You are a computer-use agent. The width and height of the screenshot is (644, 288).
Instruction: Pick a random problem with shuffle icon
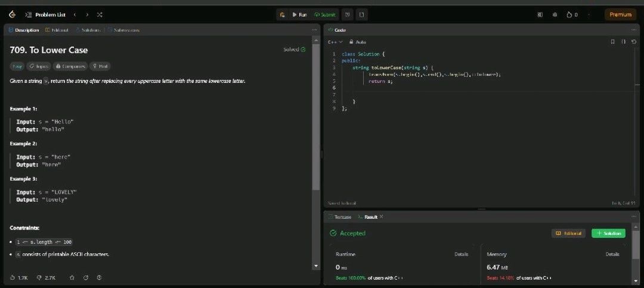point(99,14)
